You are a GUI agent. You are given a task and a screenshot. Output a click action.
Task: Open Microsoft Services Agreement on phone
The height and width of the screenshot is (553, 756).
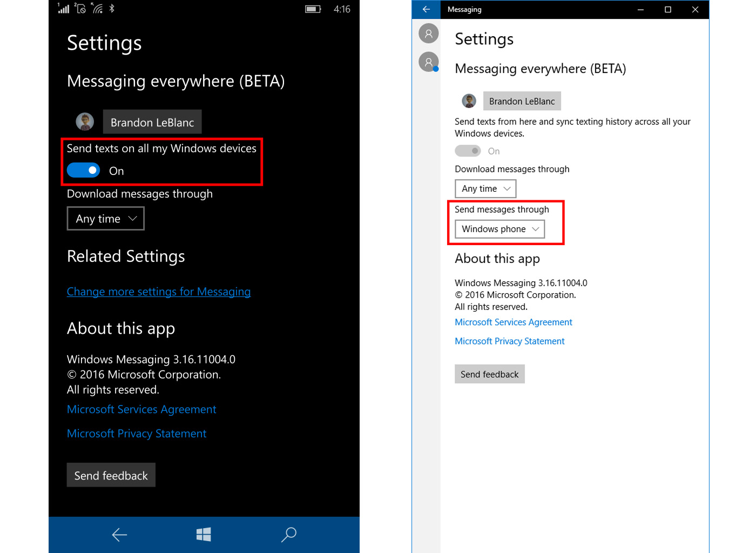pyautogui.click(x=141, y=409)
